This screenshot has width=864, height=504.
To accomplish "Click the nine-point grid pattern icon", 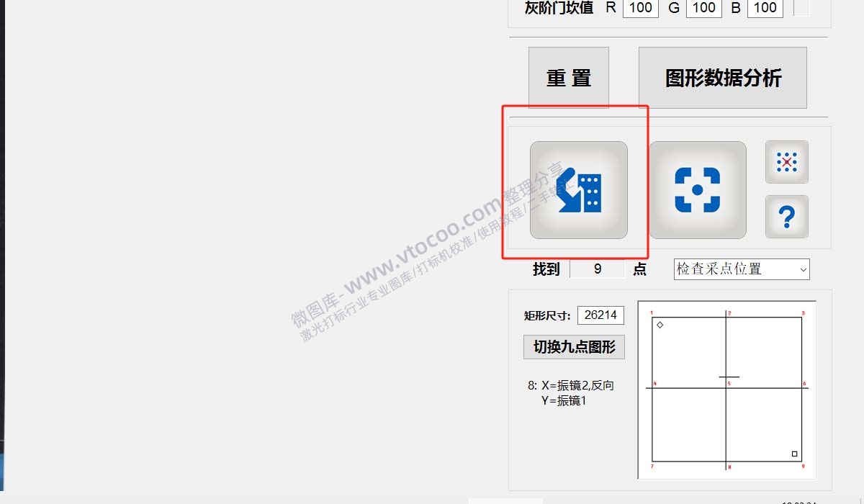I will [786, 162].
